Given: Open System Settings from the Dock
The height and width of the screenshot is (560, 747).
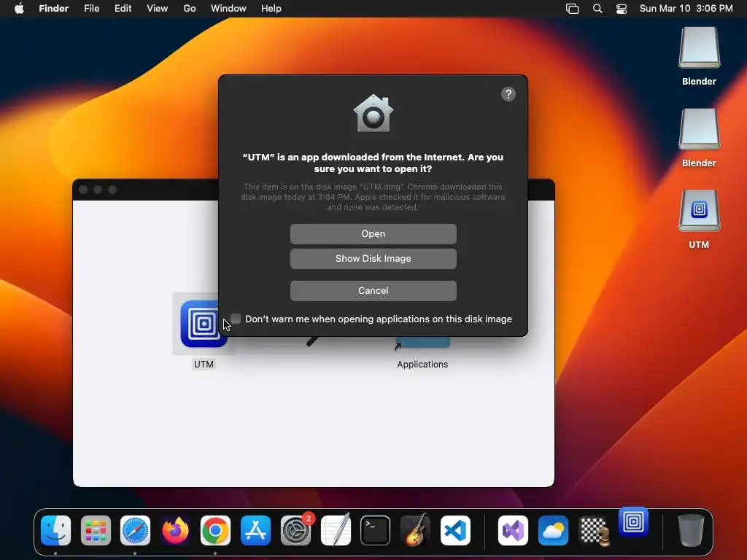Looking at the screenshot, I should coord(295,531).
